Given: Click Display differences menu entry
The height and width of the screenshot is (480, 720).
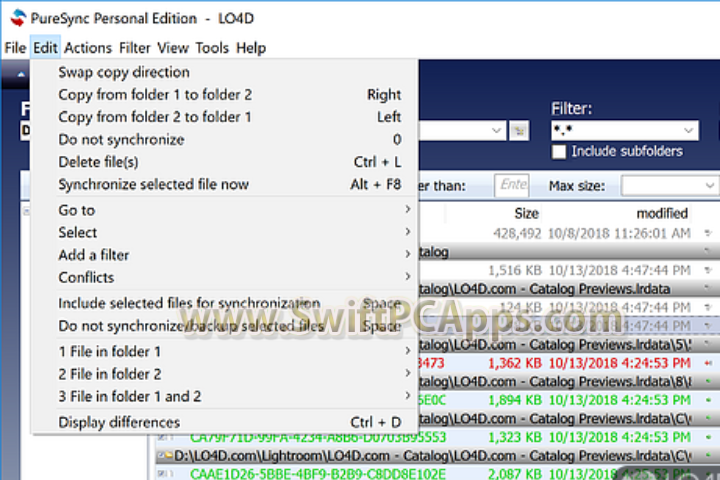Looking at the screenshot, I should (225, 422).
